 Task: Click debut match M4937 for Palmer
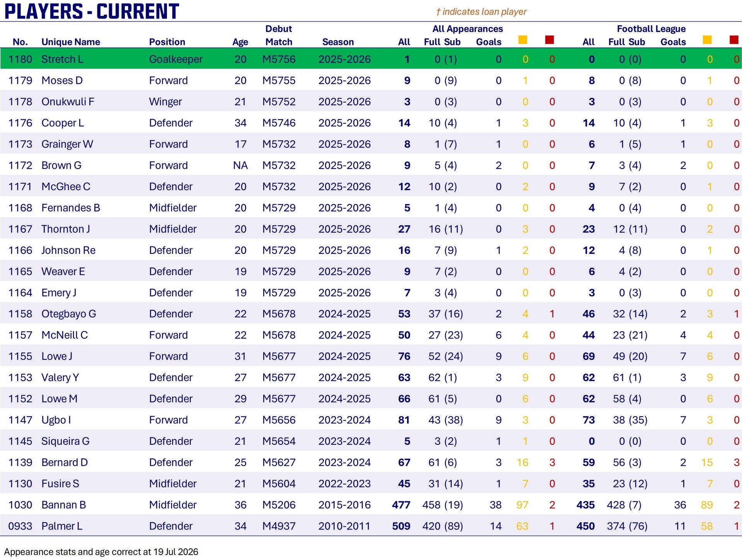(279, 526)
